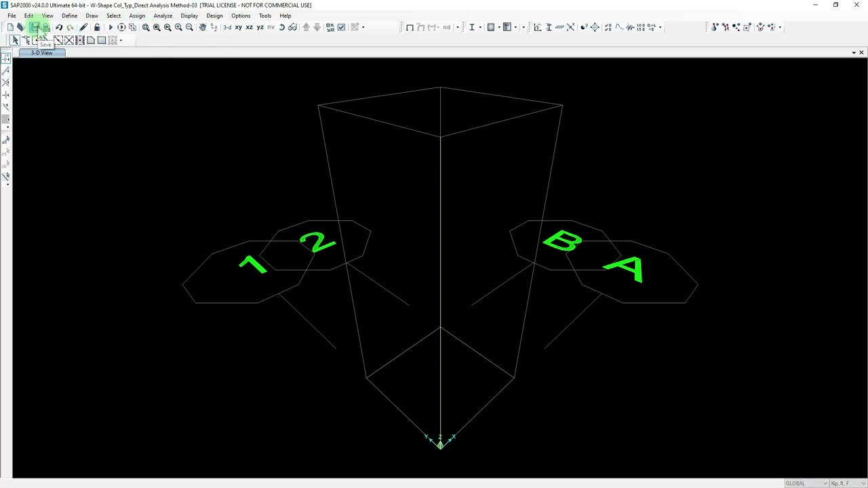
Task: Toggle Snap to Ends and Midpoints
Action: point(6,70)
